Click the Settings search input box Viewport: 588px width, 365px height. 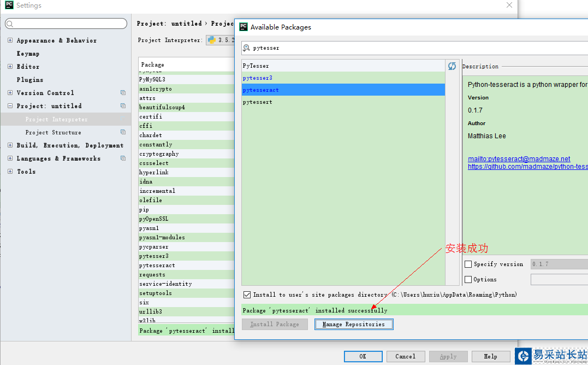point(66,23)
